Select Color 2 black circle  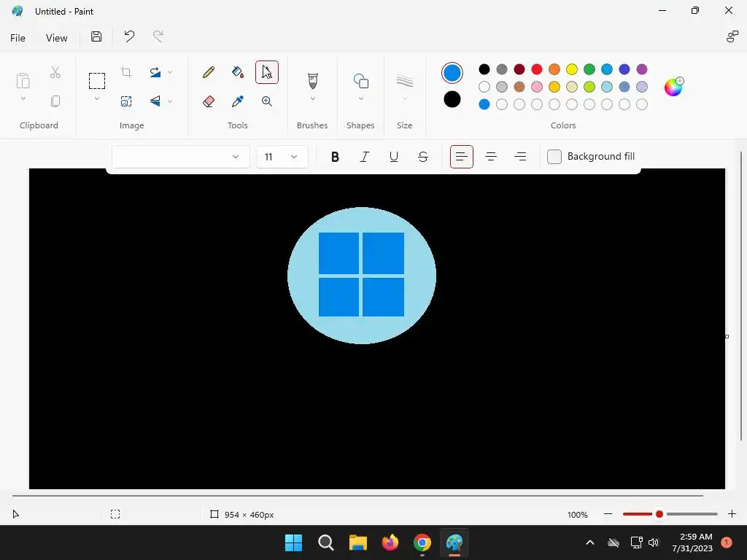(x=452, y=99)
